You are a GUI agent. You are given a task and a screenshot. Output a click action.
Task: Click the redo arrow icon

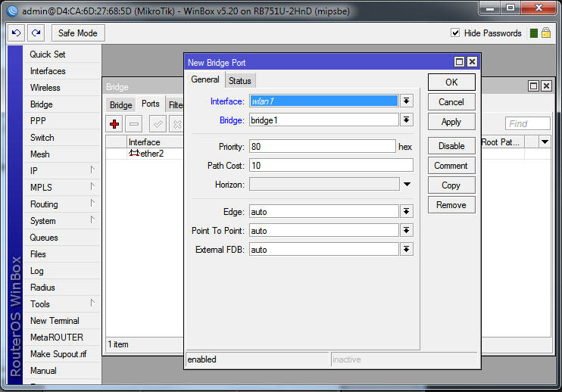(36, 33)
